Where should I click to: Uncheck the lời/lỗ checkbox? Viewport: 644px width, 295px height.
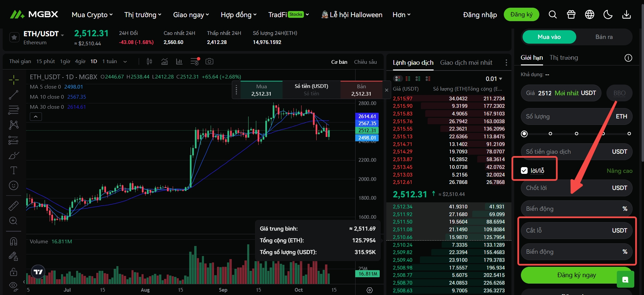524,170
